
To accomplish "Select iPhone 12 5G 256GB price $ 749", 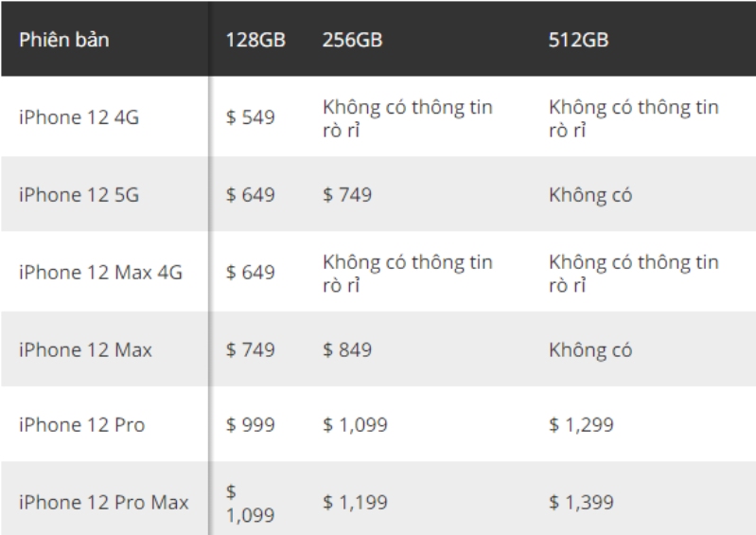I will (347, 196).
